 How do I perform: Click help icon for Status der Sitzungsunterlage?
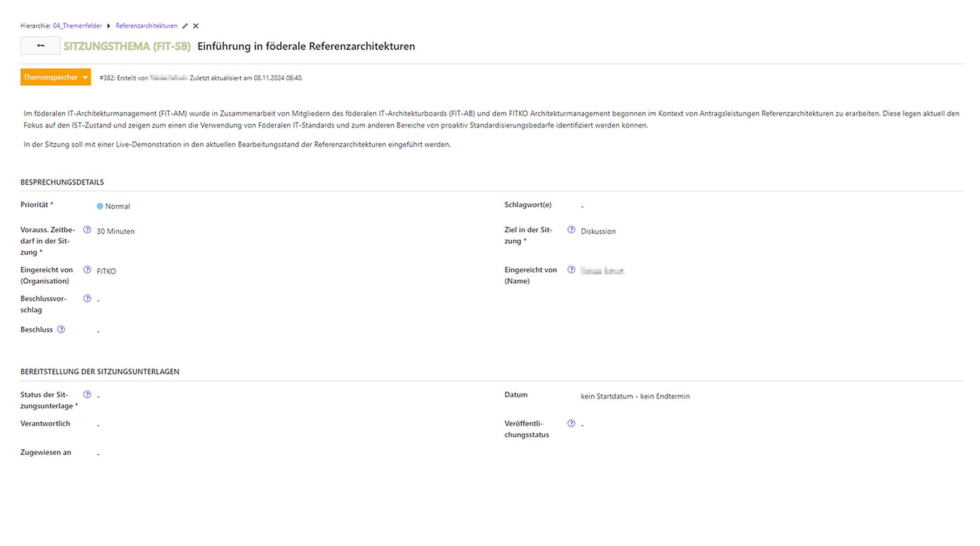87,395
